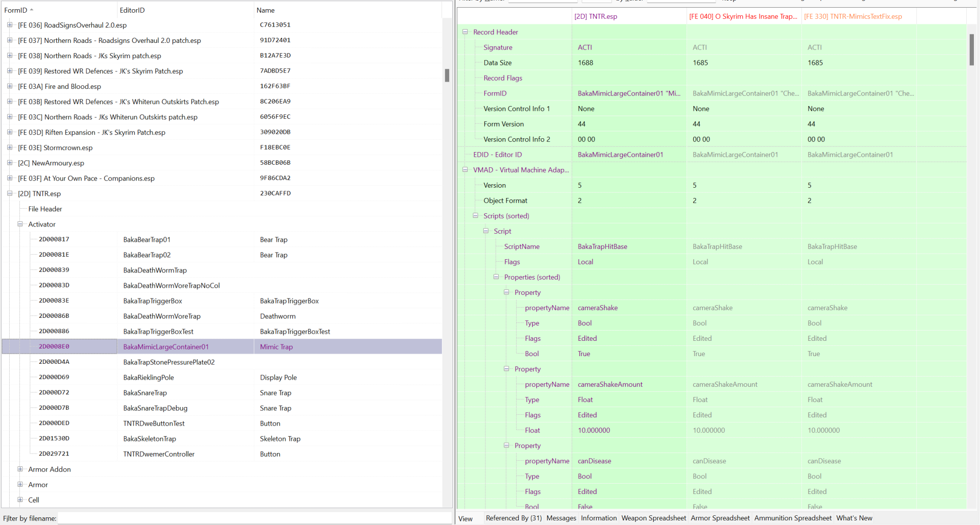This screenshot has width=980, height=525.
Task: Collapse the Scripts (sorted) node
Action: (475, 215)
